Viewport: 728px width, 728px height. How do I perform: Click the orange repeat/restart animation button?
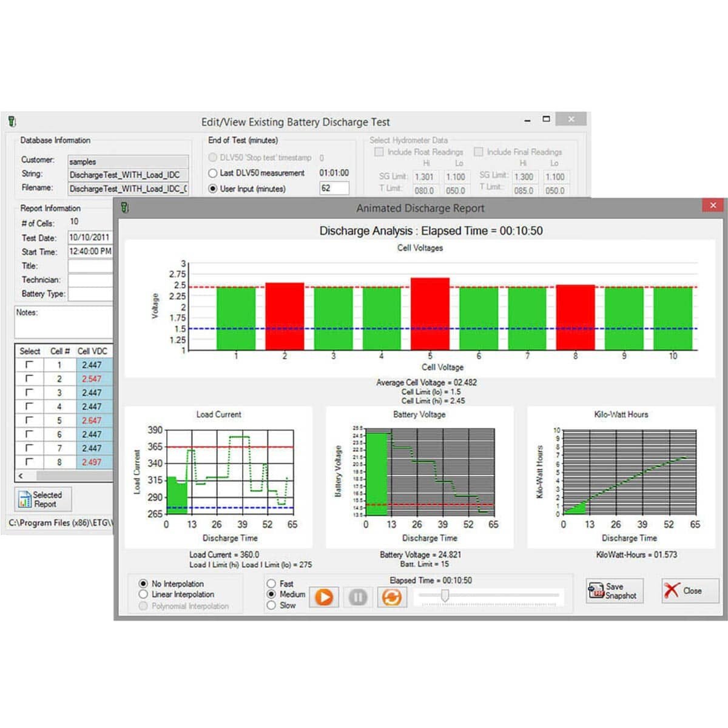pos(392,597)
